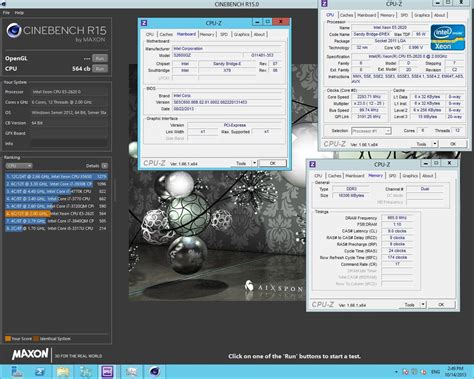The image size is (474, 379).
Task: Click the purple CPU-Z taskbar icon
Action: click(107, 372)
